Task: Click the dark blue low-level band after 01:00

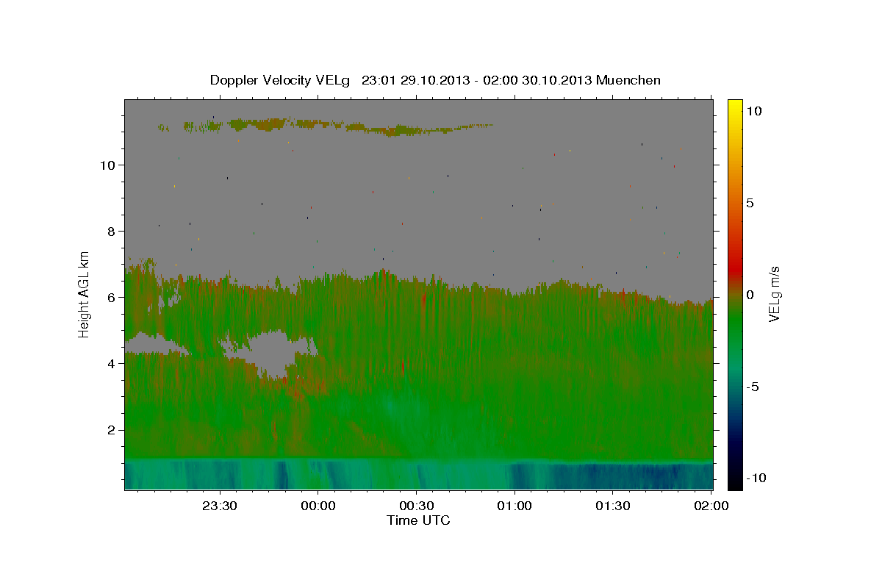Action: 610,476
